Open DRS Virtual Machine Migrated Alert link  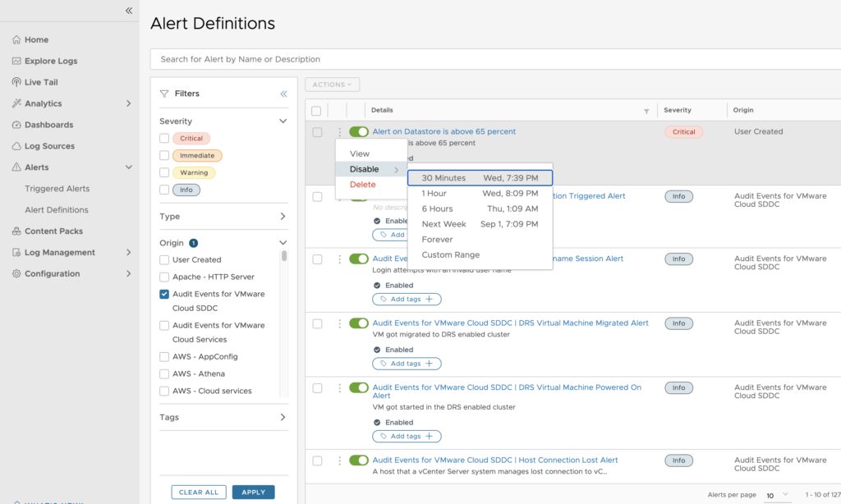point(511,323)
